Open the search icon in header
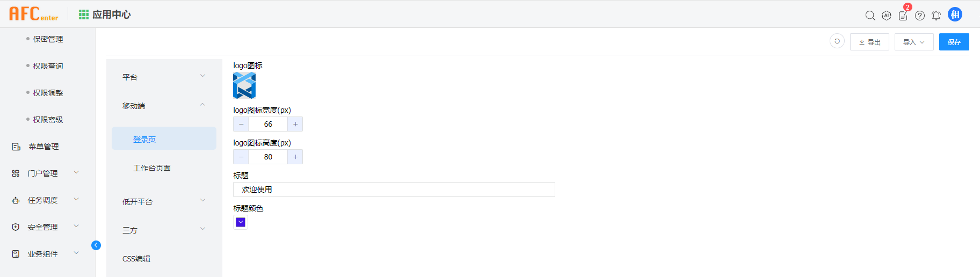 coord(870,16)
